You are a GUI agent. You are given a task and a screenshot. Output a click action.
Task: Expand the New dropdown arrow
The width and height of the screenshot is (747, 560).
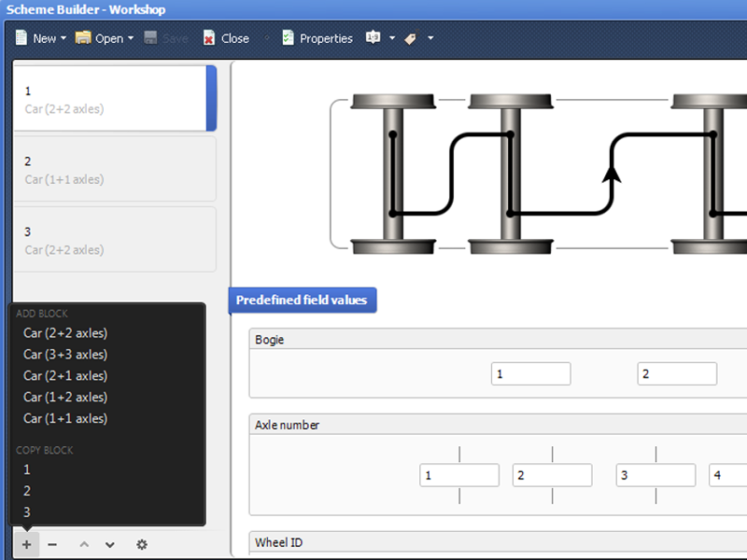[63, 37]
